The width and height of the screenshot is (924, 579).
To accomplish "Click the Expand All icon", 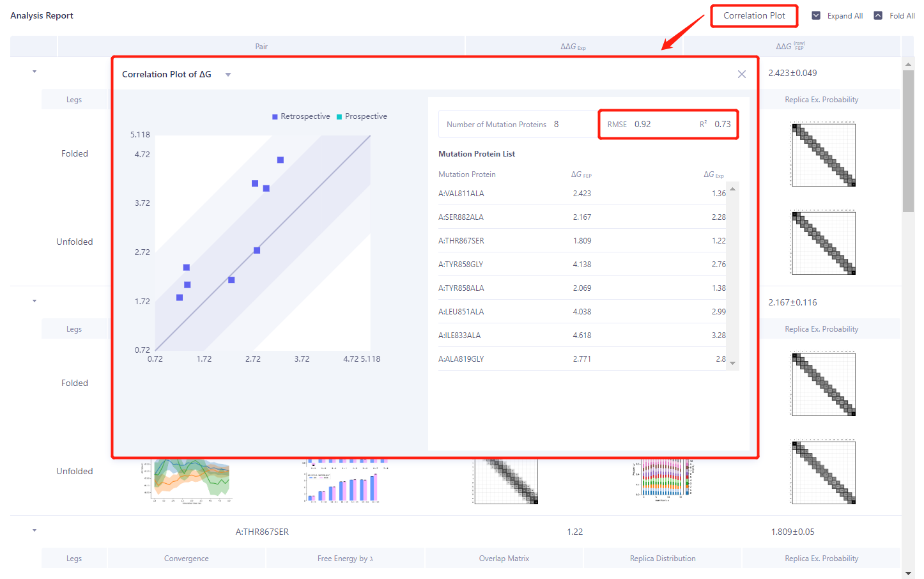I will coord(816,15).
